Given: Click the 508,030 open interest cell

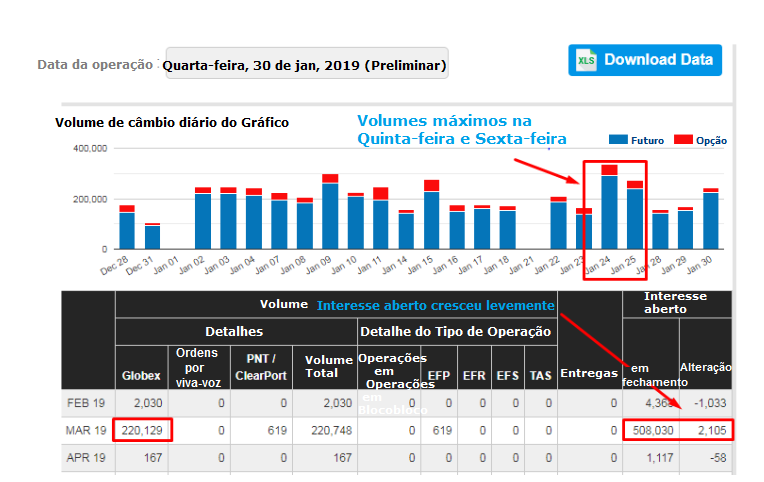Looking at the screenshot, I should pos(649,430).
